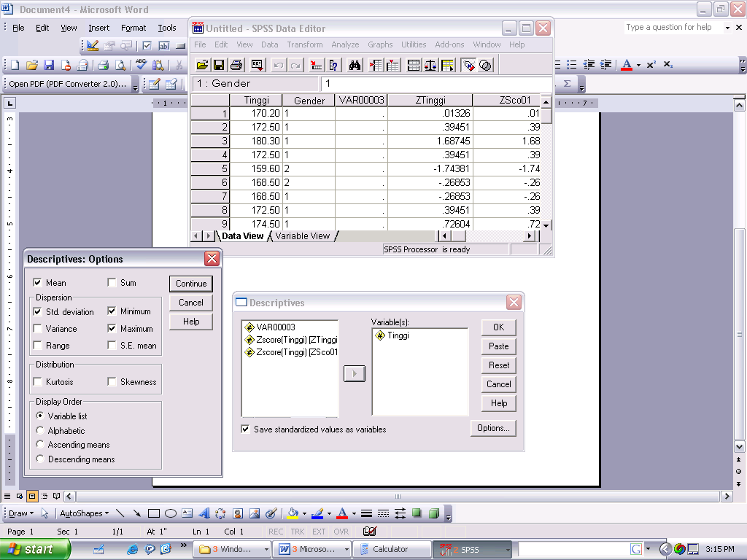Open Dialog Recall icon in SPSS toolbar
The width and height of the screenshot is (747, 560).
(x=258, y=65)
